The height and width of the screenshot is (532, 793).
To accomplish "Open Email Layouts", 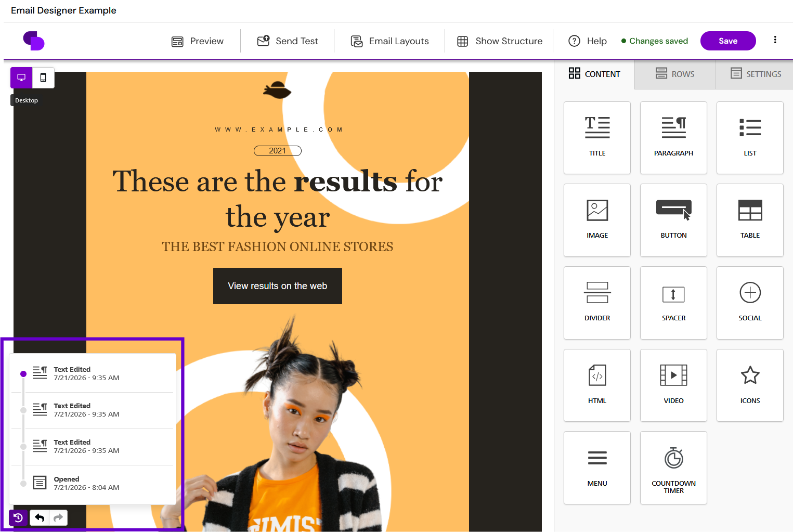I will point(390,41).
